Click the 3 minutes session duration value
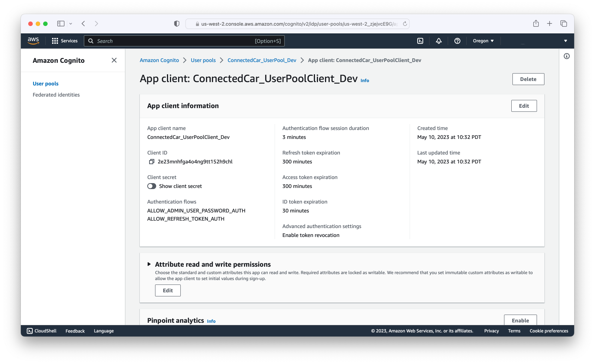 pyautogui.click(x=294, y=137)
